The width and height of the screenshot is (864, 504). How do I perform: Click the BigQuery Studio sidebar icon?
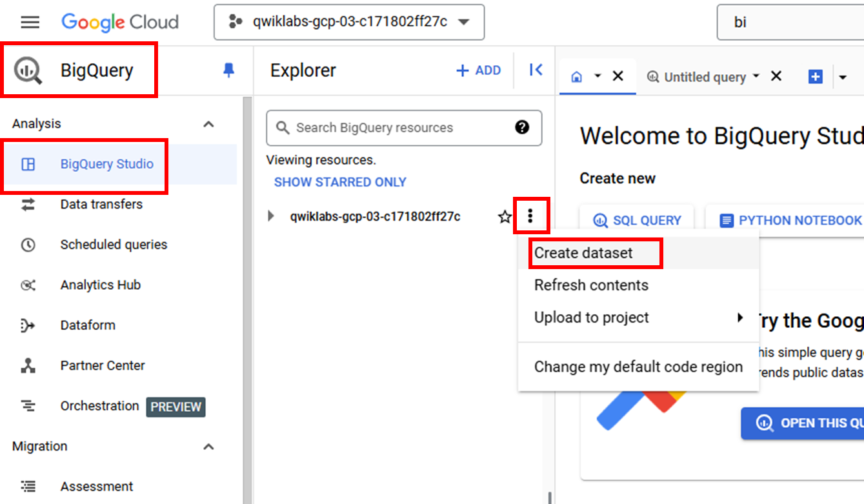[28, 164]
